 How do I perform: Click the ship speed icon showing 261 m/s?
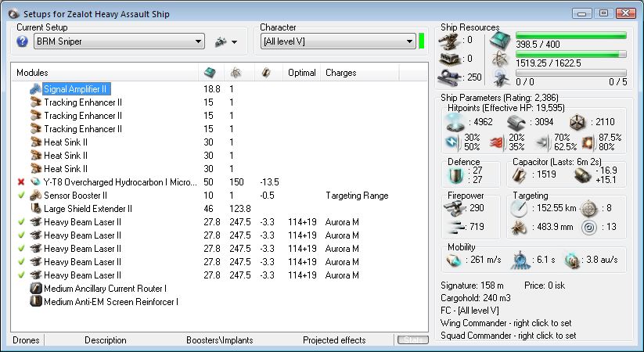tap(455, 260)
